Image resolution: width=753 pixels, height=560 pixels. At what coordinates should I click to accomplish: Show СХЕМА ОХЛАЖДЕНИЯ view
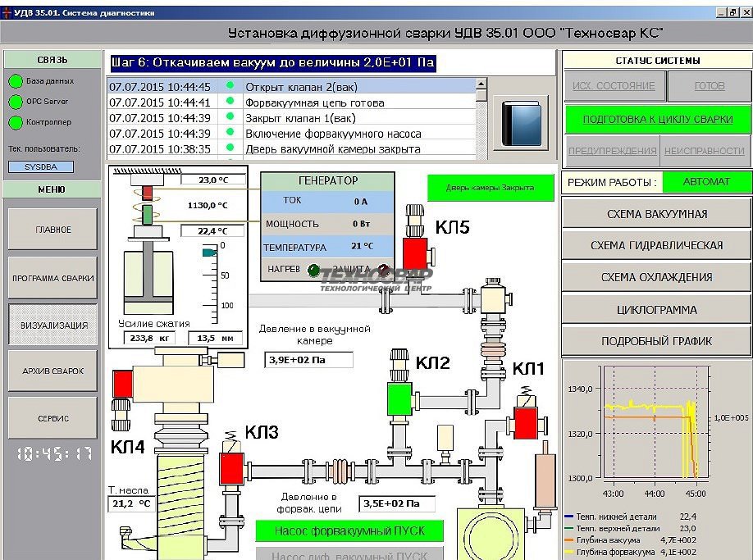coord(656,277)
